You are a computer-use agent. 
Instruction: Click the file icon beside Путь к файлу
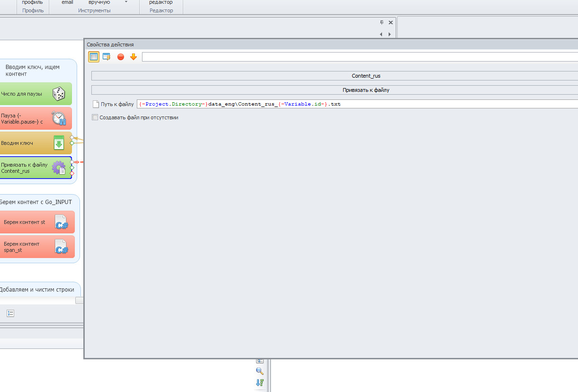tap(96, 104)
